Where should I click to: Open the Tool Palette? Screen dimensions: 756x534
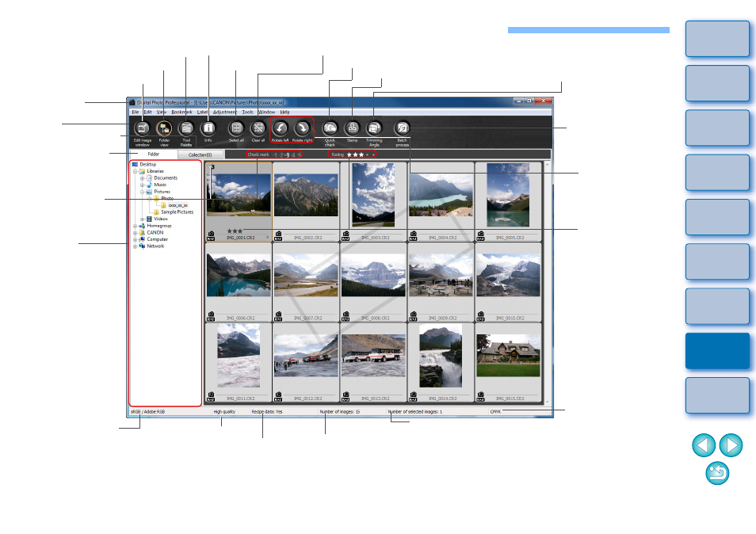(x=186, y=128)
